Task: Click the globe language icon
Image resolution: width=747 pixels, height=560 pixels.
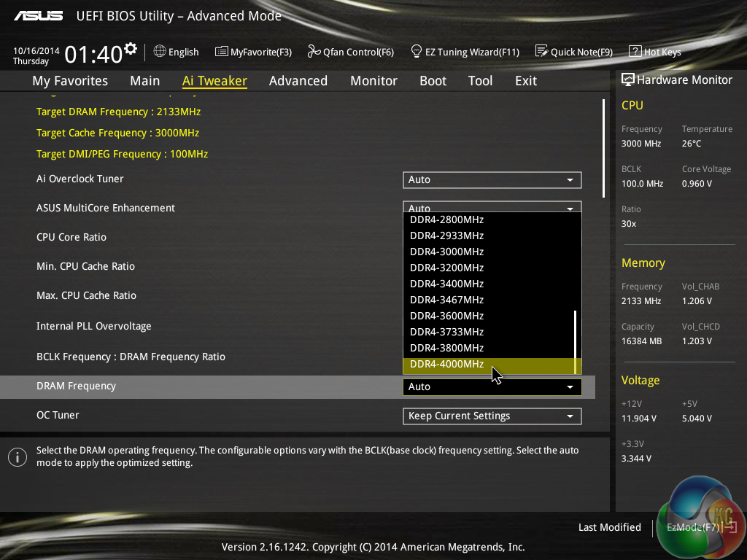Action: (x=160, y=52)
